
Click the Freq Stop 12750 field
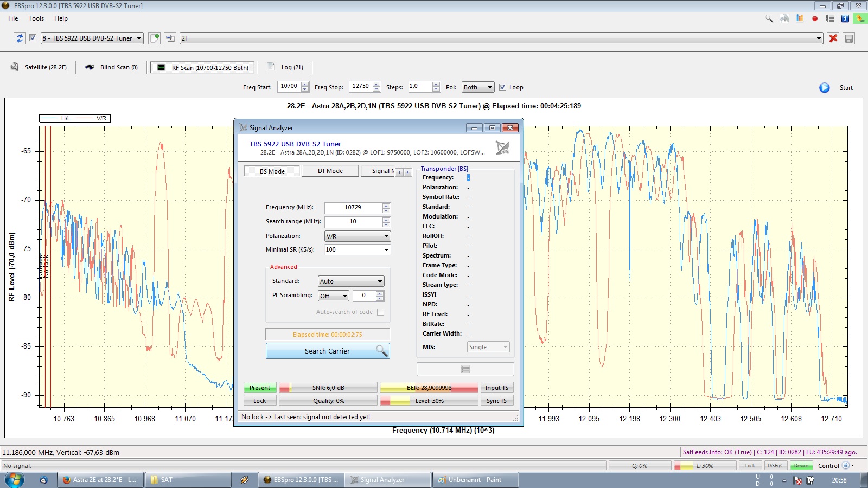click(x=361, y=87)
